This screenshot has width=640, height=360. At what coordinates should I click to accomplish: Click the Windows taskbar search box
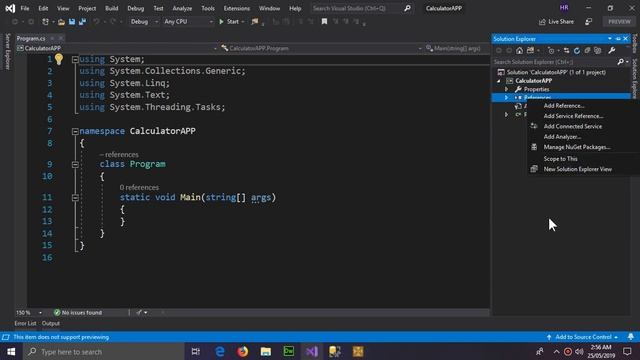point(104,351)
